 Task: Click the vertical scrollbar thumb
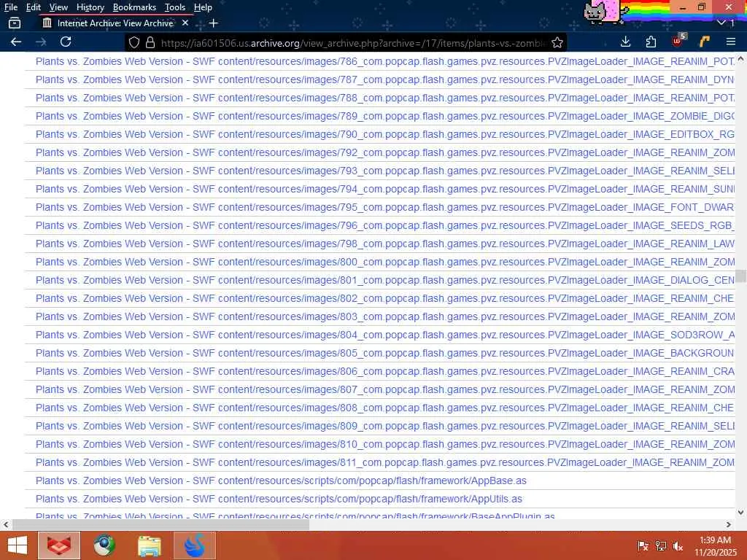click(741, 276)
